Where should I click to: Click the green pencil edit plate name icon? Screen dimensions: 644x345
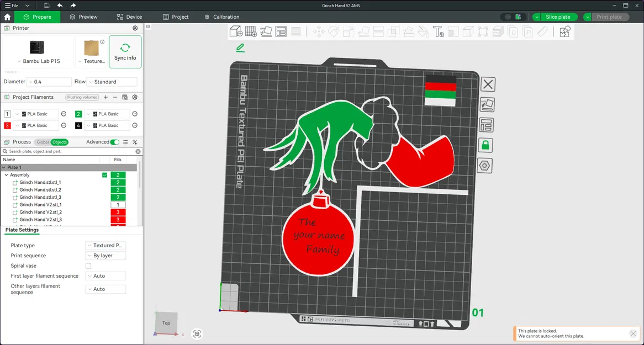click(x=240, y=47)
